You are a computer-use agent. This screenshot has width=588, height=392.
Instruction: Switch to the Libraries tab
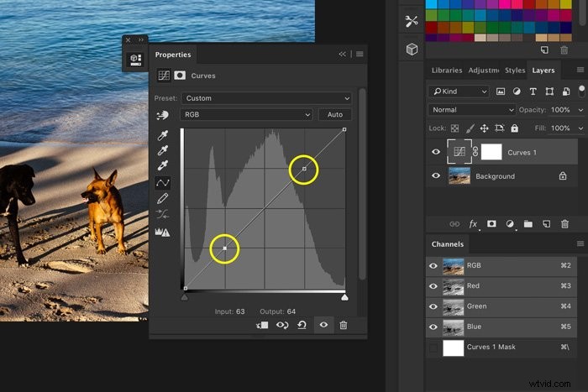(x=447, y=71)
